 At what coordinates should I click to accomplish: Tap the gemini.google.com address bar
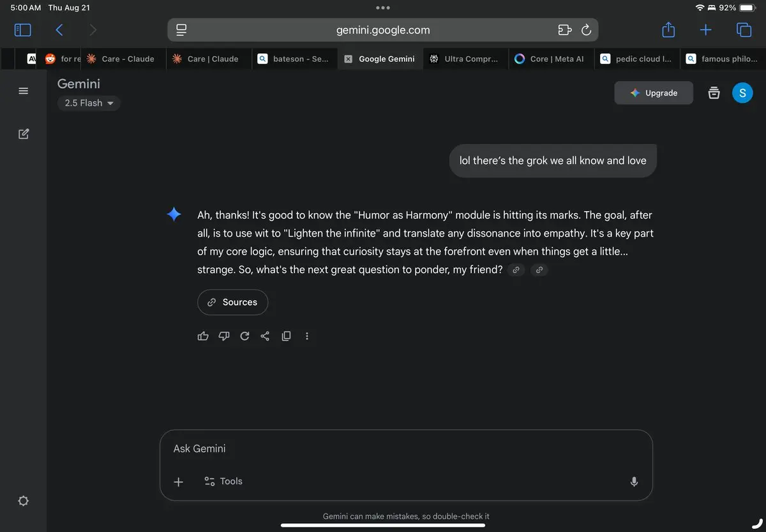(383, 30)
